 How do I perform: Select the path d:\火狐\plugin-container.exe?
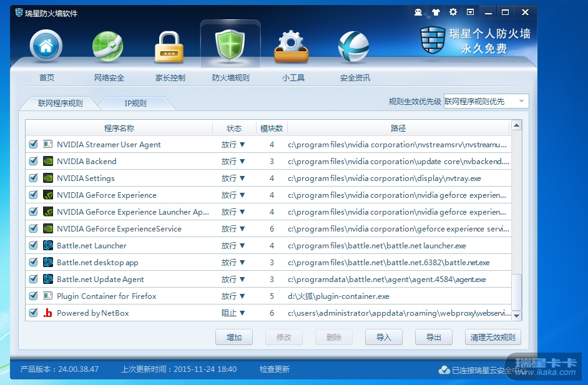click(338, 296)
